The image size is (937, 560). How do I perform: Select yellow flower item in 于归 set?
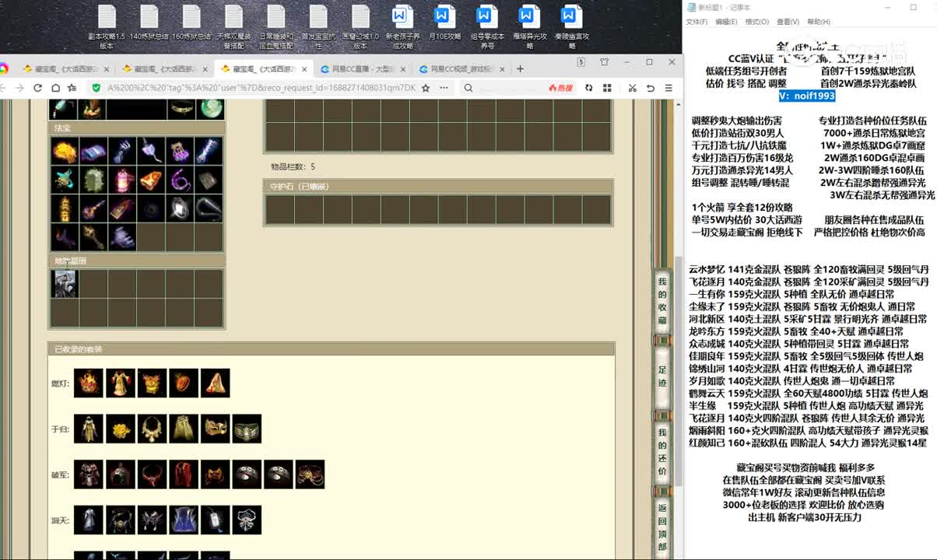tap(121, 429)
